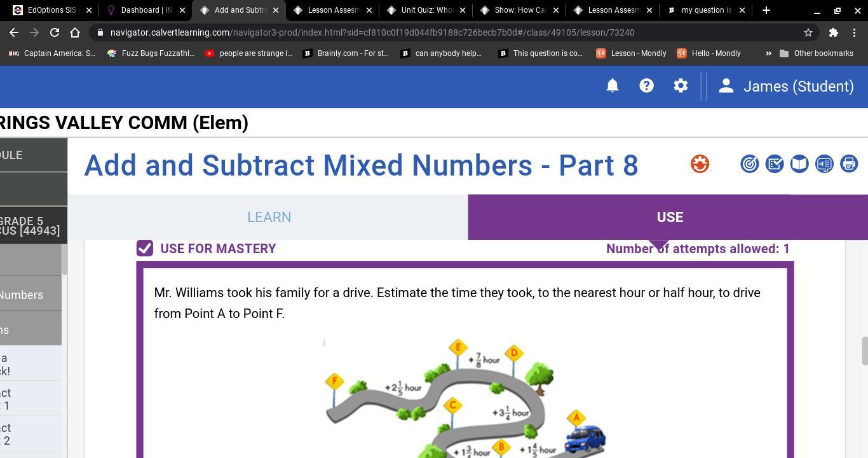Viewport: 868px width, 458px height.
Task: Close the Dashboard tab
Action: click(182, 10)
